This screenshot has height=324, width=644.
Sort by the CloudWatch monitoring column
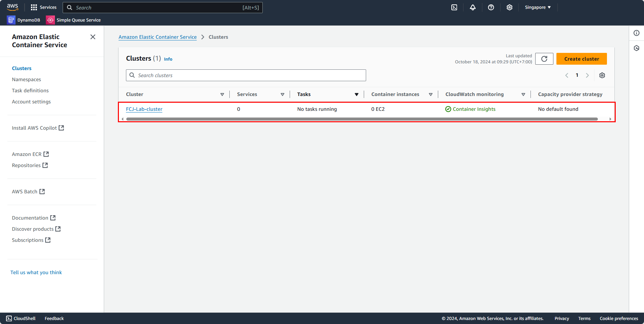tap(523, 95)
